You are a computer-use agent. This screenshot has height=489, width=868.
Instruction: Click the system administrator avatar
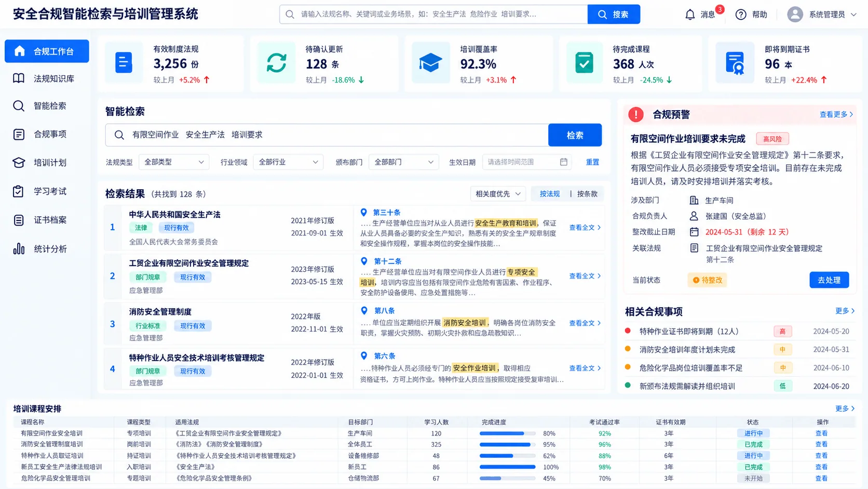(795, 15)
